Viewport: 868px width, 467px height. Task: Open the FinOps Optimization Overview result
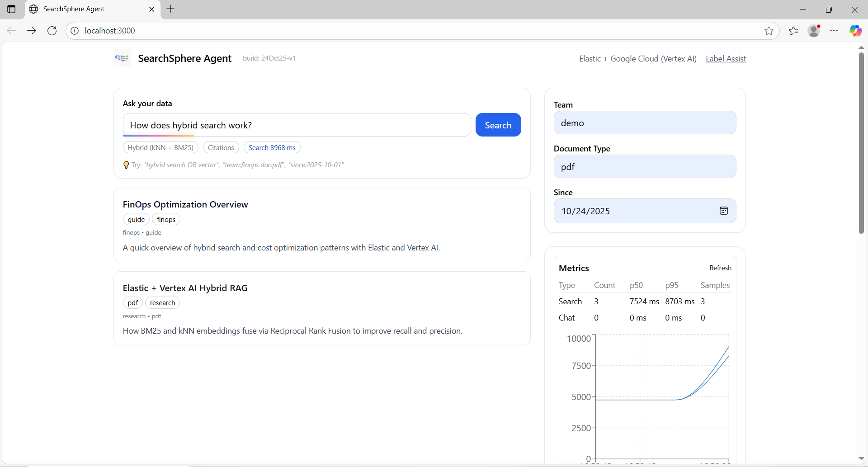click(185, 204)
